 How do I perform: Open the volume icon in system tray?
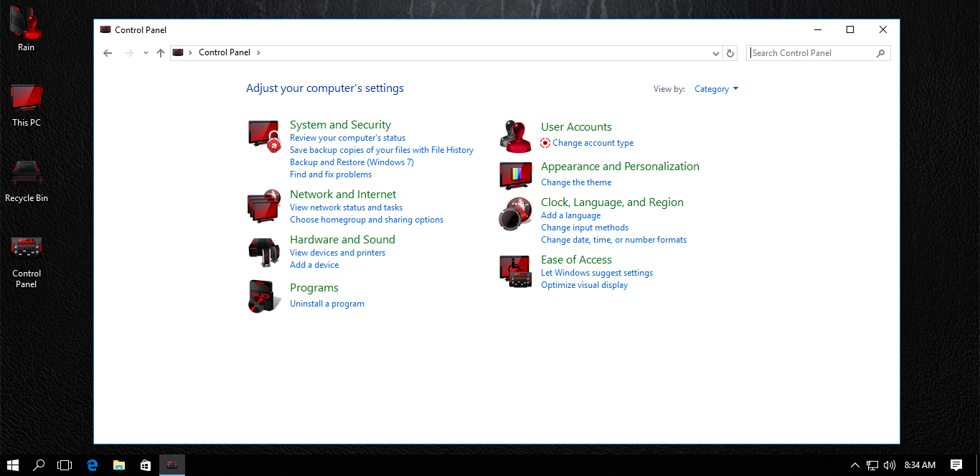(890, 465)
